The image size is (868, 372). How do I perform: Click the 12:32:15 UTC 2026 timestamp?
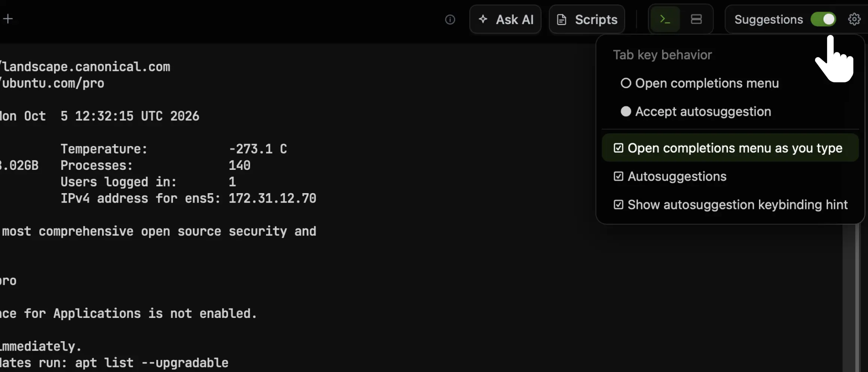click(x=137, y=116)
